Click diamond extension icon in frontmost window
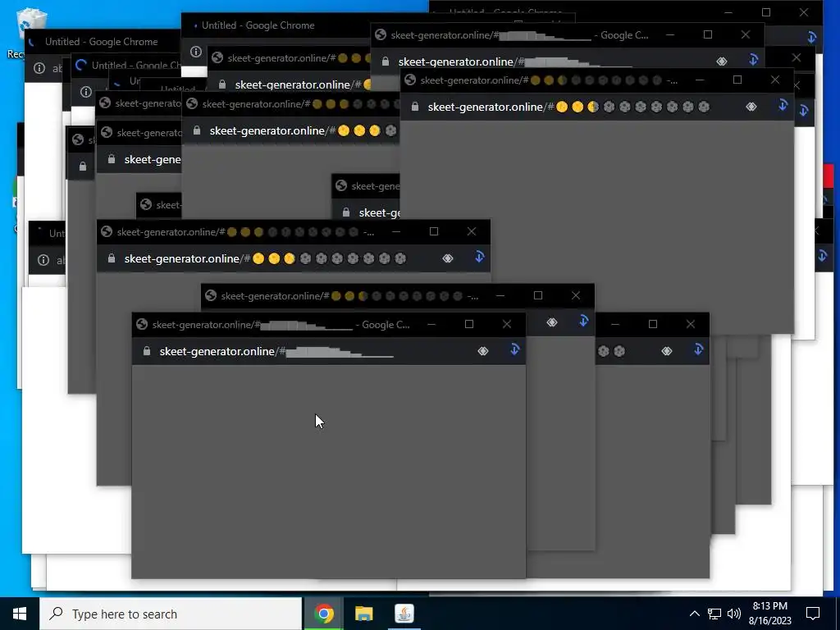This screenshot has width=840, height=630. pyautogui.click(x=482, y=351)
